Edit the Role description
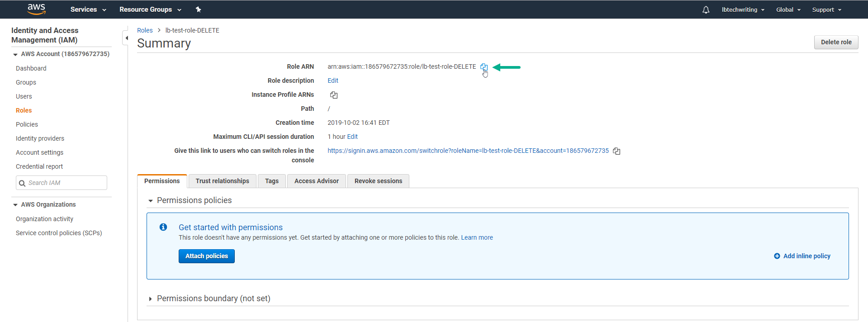The width and height of the screenshot is (868, 322). pos(333,80)
